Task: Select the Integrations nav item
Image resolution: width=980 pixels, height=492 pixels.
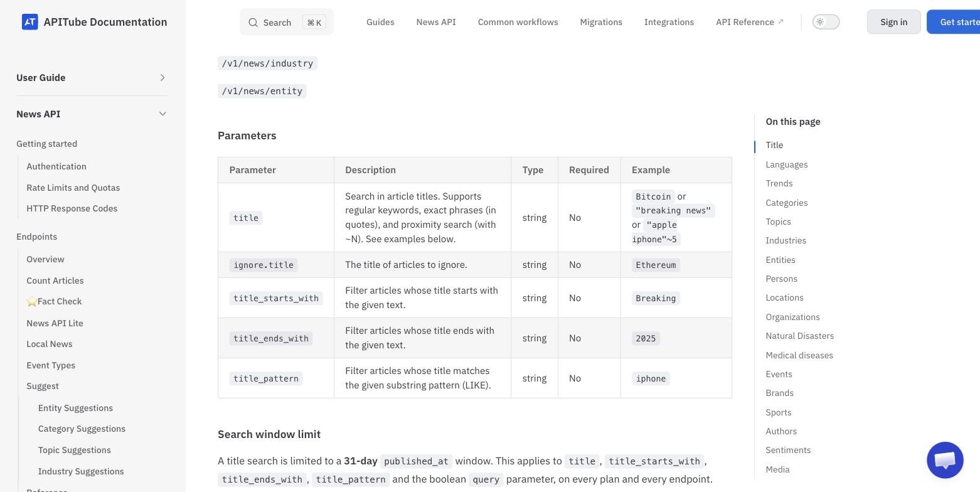Action: tap(669, 22)
